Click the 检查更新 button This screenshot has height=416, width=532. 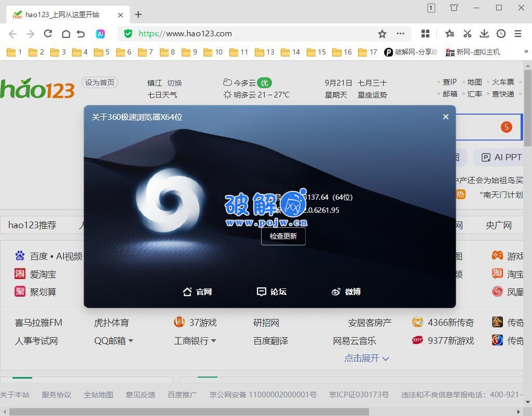point(283,236)
